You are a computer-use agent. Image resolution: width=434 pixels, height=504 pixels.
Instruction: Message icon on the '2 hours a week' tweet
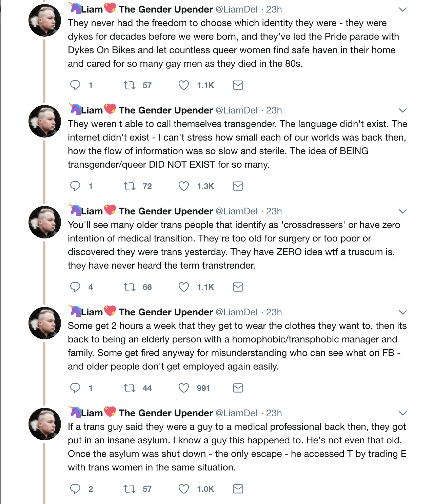[x=238, y=388]
